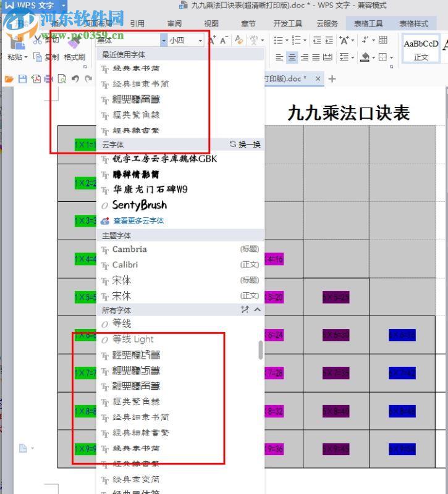Export to PDF from quick toolbar
The width and height of the screenshot is (448, 494).
click(x=36, y=79)
